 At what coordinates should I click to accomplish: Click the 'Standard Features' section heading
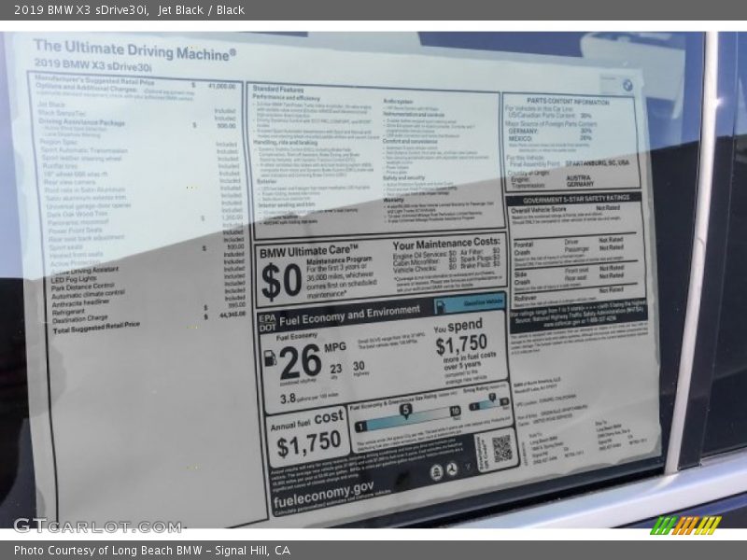[x=277, y=89]
